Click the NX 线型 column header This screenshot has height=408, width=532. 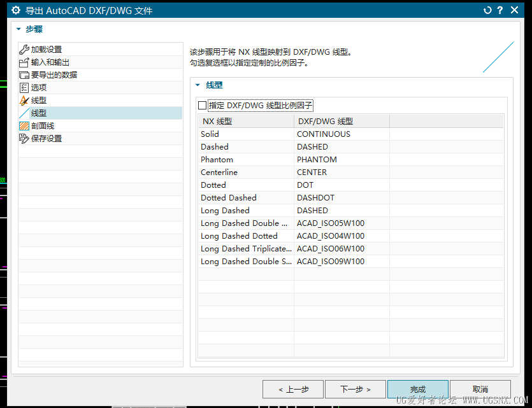click(247, 122)
